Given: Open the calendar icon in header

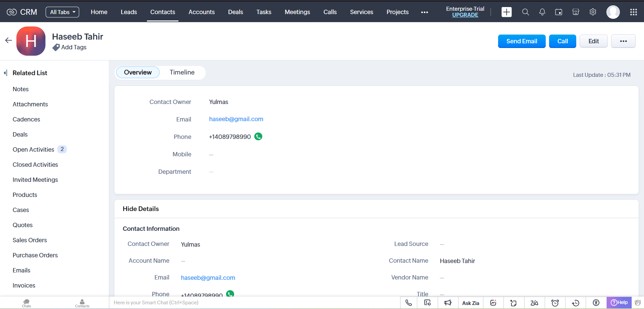Looking at the screenshot, I should (558, 12).
